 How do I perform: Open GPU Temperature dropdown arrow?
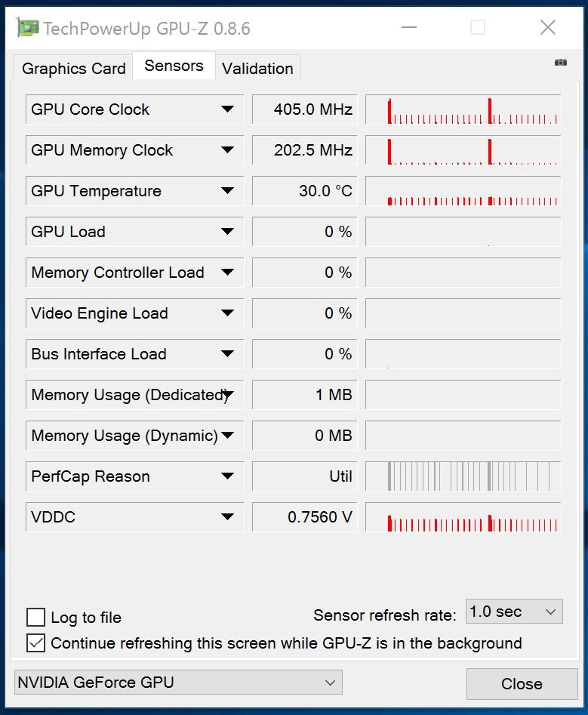[x=227, y=190]
